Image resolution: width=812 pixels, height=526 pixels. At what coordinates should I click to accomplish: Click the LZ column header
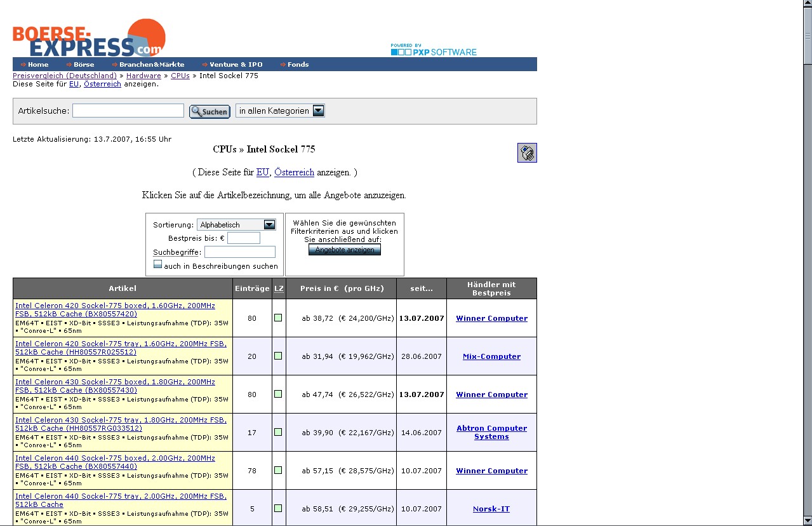tap(279, 288)
